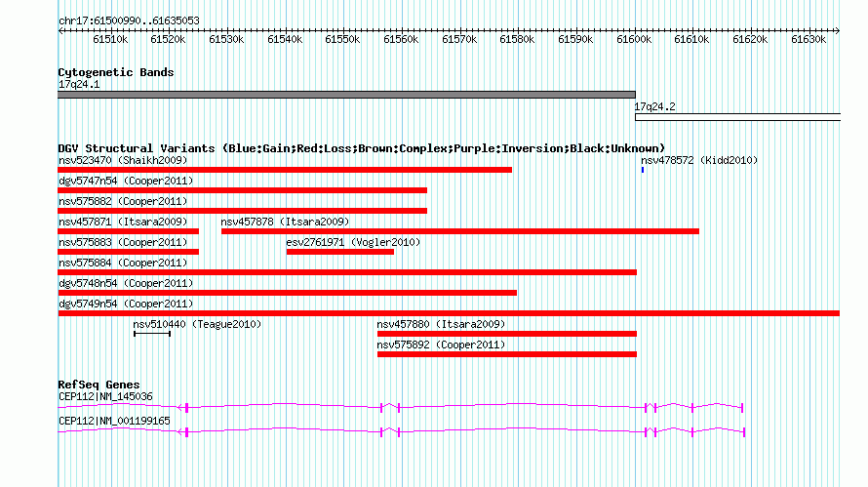Image resolution: width=868 pixels, height=487 pixels.
Task: Select the 17q24.2 white cytogenetic band
Action: point(738,117)
